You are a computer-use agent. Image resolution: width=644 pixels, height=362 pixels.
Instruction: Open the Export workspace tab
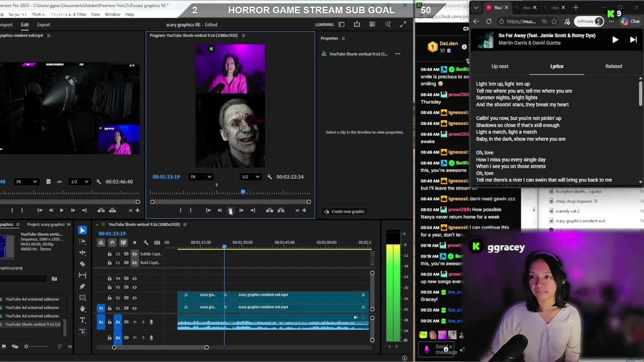tap(43, 25)
